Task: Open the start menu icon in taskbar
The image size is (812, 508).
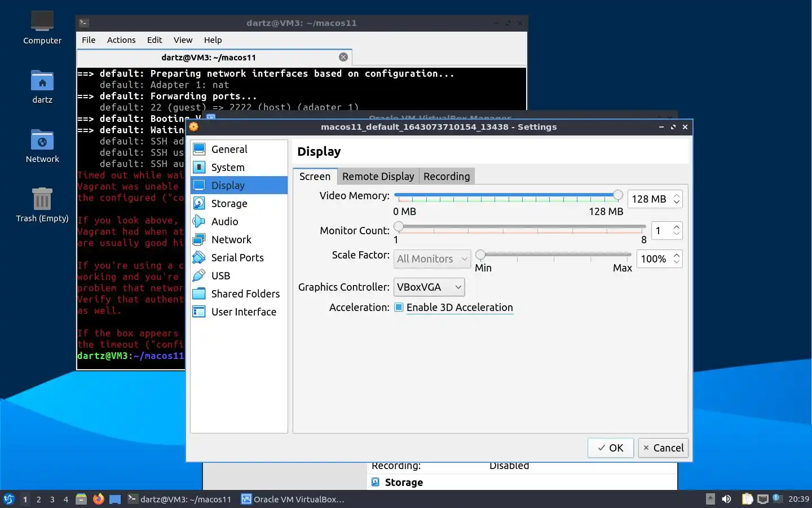Action: tap(8, 499)
